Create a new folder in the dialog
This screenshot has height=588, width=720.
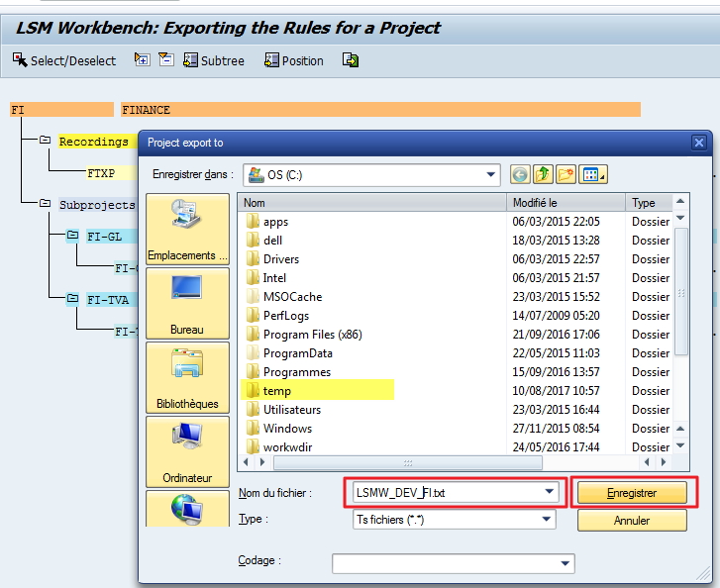pyautogui.click(x=566, y=175)
